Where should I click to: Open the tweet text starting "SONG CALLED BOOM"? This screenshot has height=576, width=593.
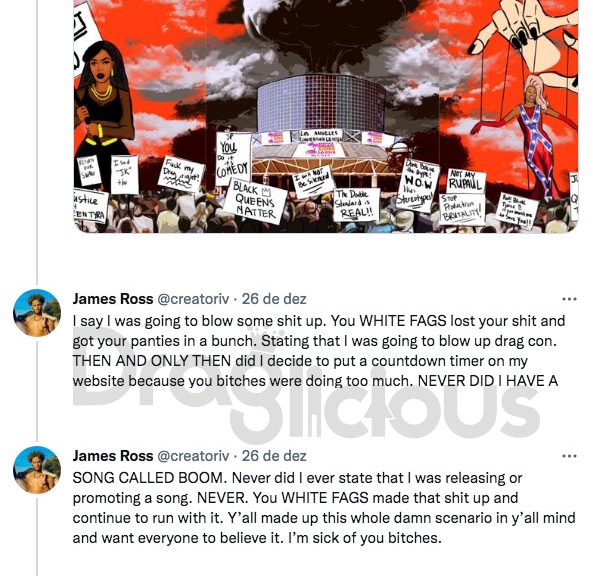click(324, 508)
